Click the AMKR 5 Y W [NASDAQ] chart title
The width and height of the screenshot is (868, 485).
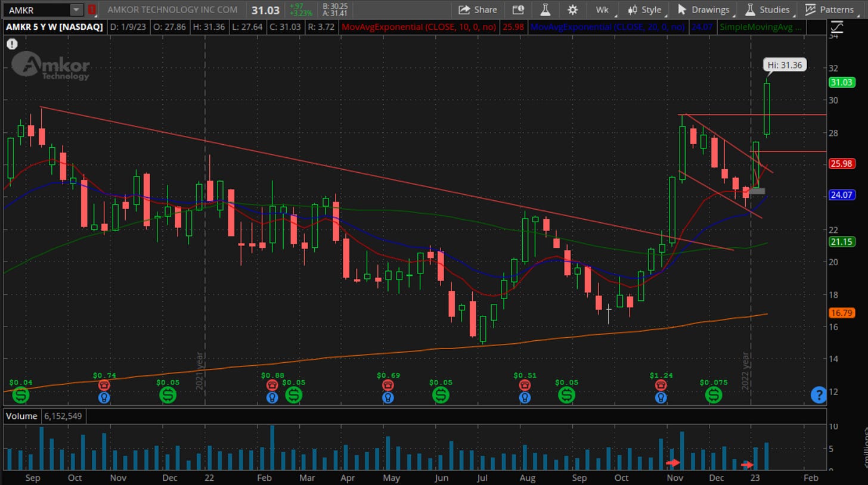pos(55,27)
